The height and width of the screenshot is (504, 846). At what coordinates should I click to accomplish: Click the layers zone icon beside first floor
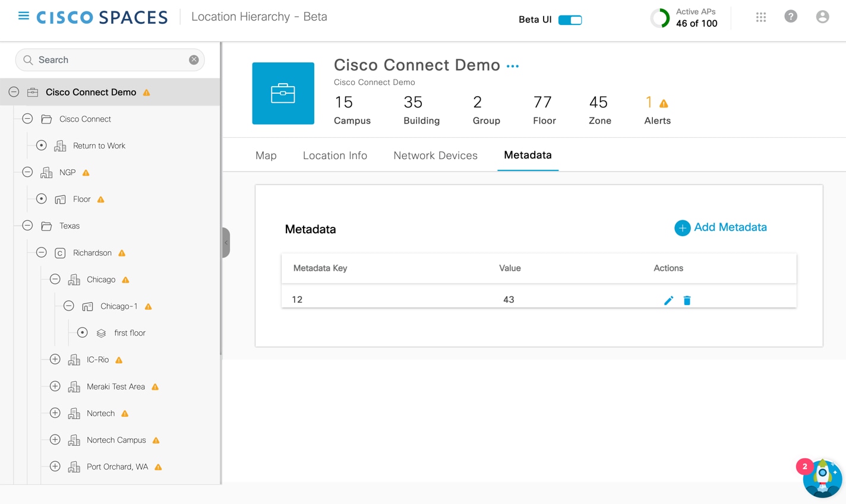(101, 334)
